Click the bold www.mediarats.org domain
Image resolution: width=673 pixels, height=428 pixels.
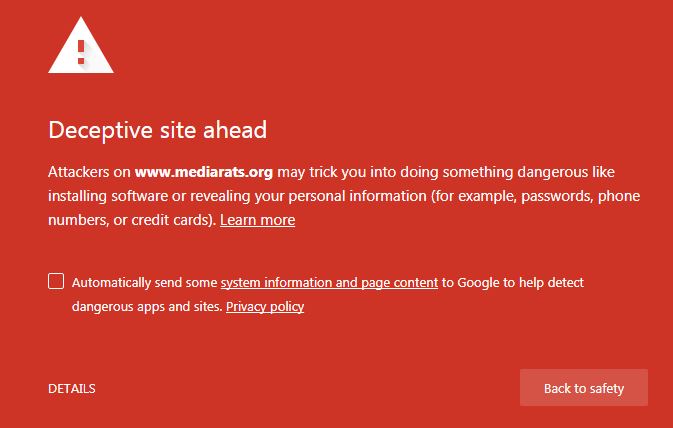pyautogui.click(x=203, y=172)
